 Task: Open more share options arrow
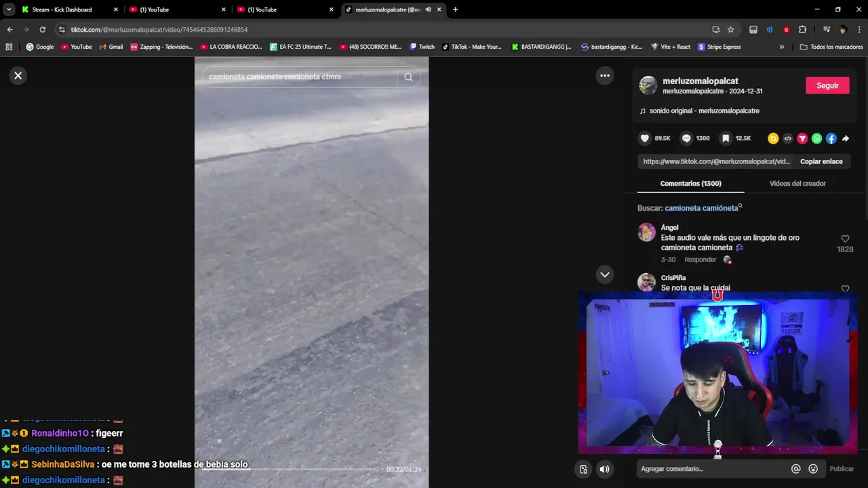pyautogui.click(x=846, y=138)
